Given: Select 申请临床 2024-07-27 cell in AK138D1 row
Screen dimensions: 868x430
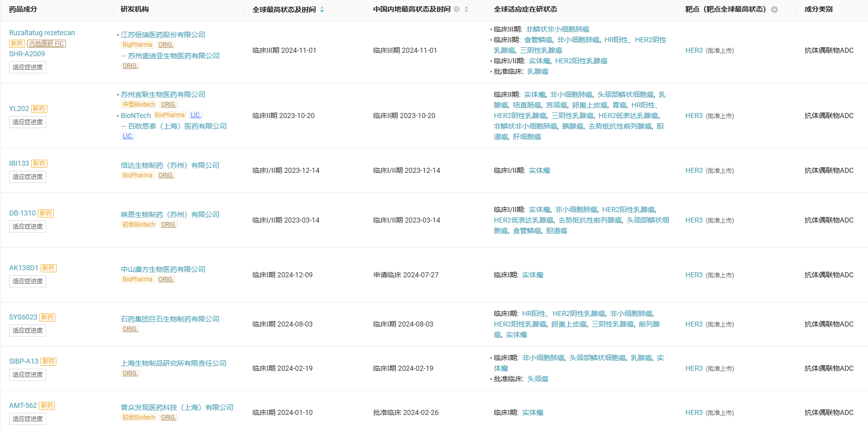Looking at the screenshot, I should point(406,275).
